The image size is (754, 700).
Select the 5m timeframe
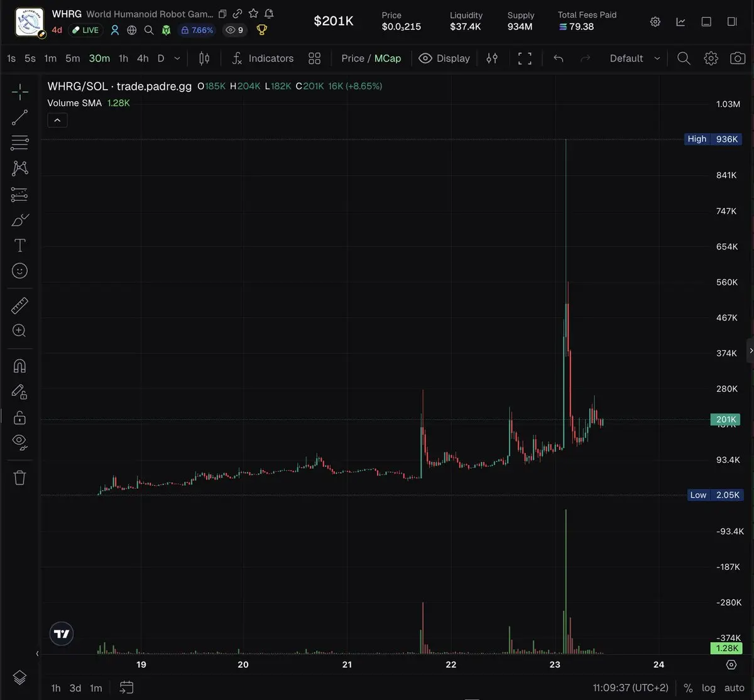click(73, 58)
